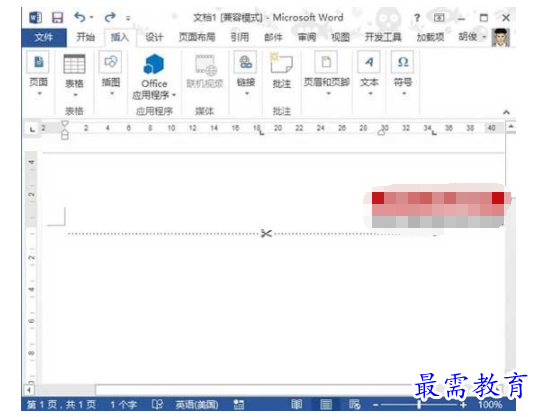Switch to Read Mode view icon

coord(297,405)
